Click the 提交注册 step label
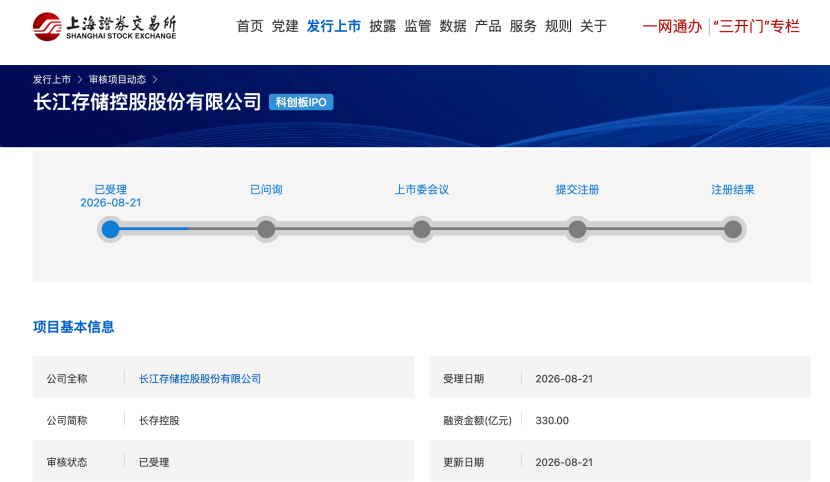Screen dimensions: 830x482 577,189
